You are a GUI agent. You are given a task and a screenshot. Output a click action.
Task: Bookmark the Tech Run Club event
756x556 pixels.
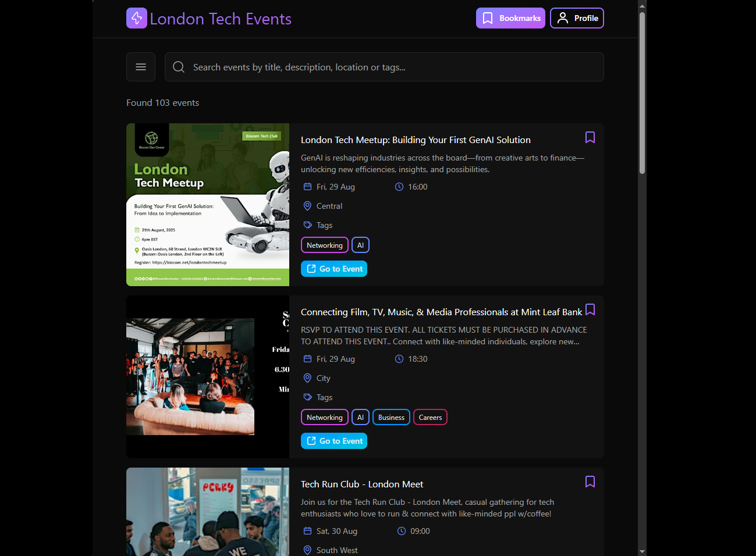[590, 482]
